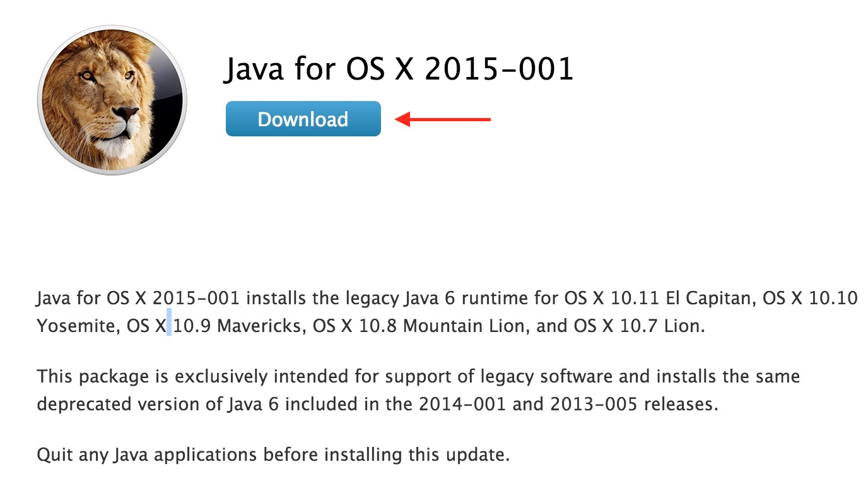The width and height of the screenshot is (868, 481).
Task: Click the Download button label text
Action: pyautogui.click(x=303, y=119)
